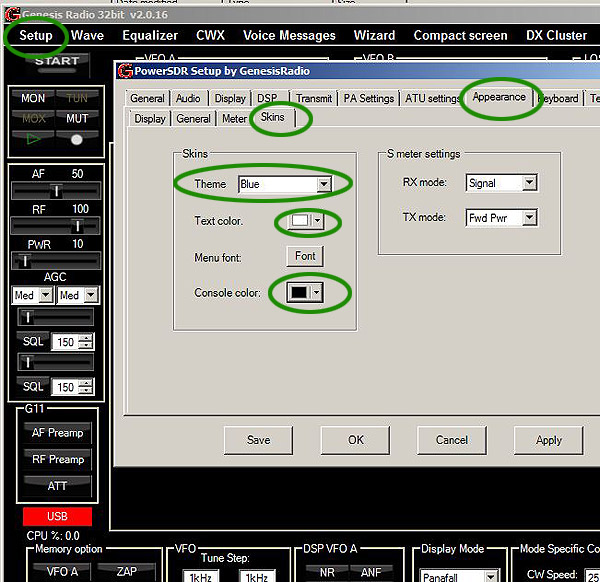
Task: Click the record circle icon
Action: [x=77, y=139]
